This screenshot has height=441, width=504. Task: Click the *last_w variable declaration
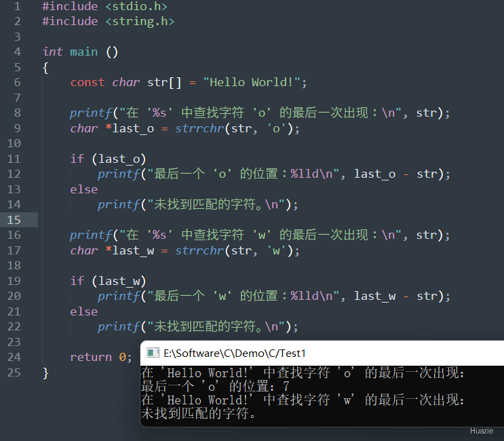pos(130,251)
